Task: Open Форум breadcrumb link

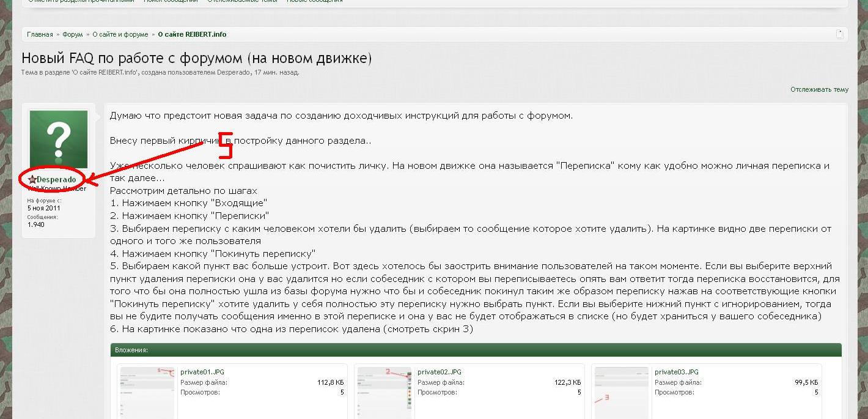Action: coord(73,34)
